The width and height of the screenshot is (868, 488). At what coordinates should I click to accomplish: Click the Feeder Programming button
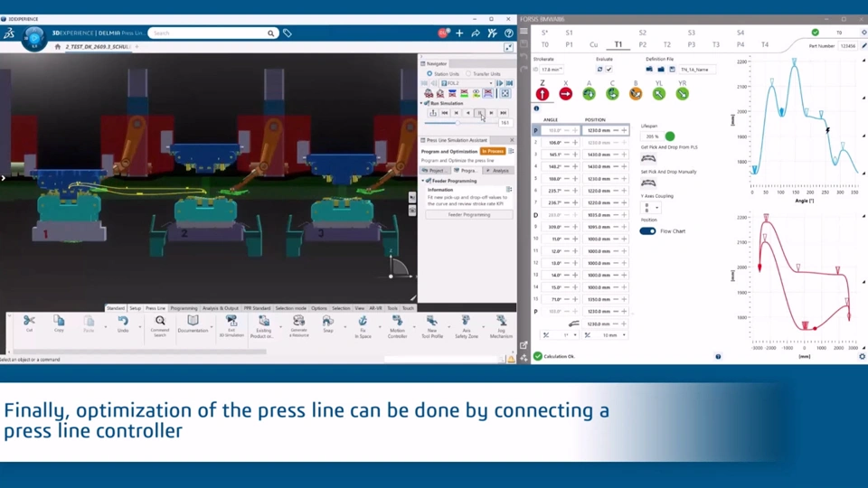tap(469, 215)
